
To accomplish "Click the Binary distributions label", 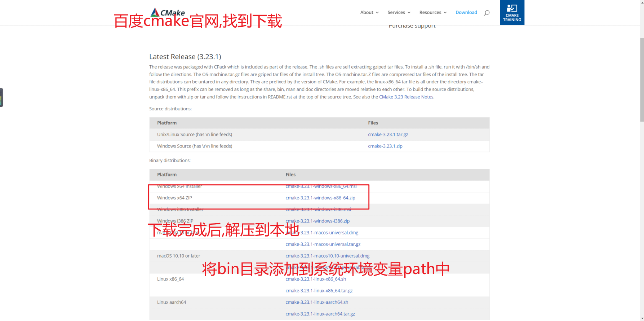I will pos(170,160).
